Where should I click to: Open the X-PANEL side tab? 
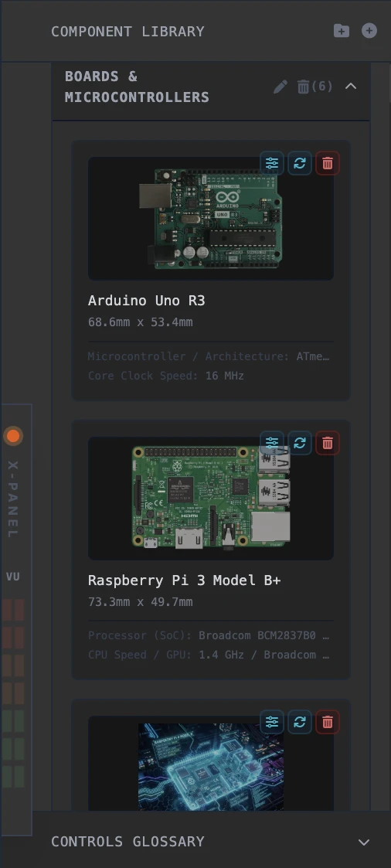[13, 499]
